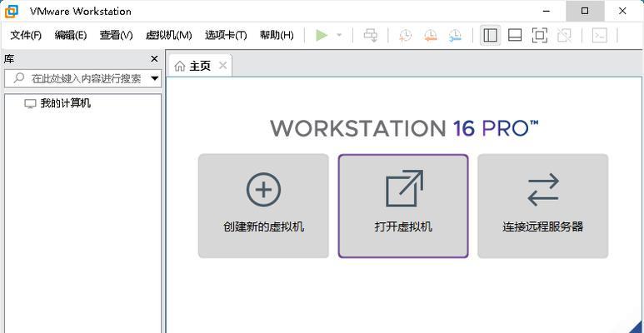Toggle the thumbnail bar view icon

pos(515,35)
